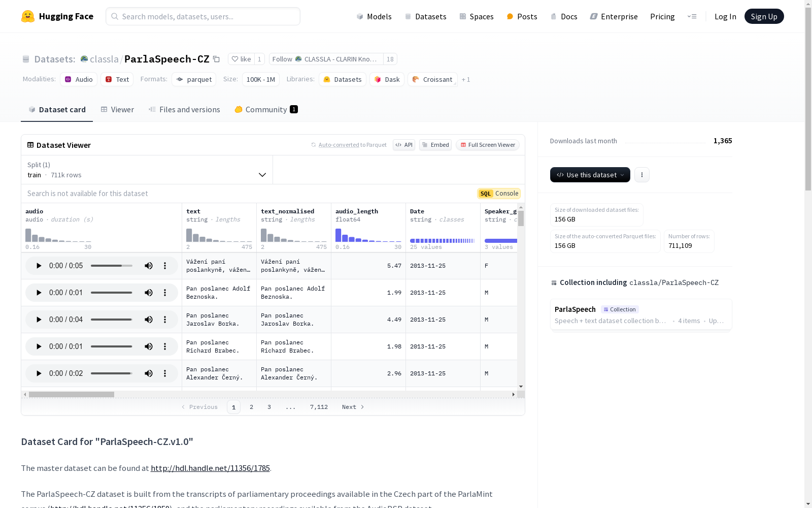Open more options for Adolf Beznoska audio

click(x=165, y=293)
